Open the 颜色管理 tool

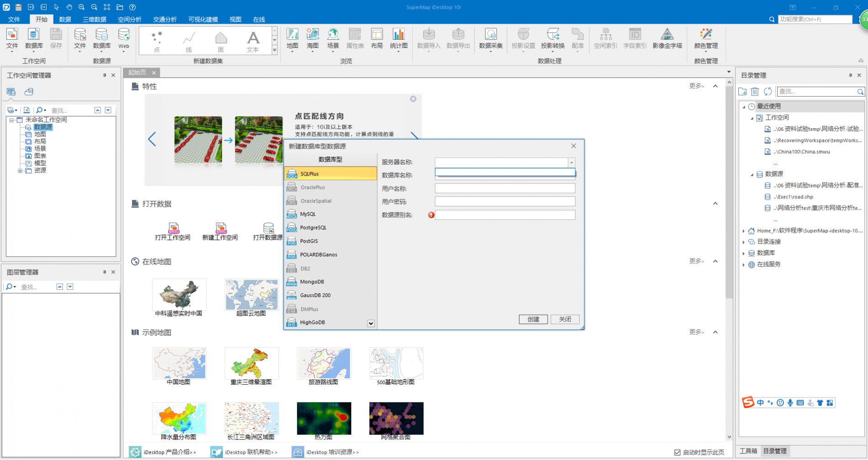tap(706, 39)
